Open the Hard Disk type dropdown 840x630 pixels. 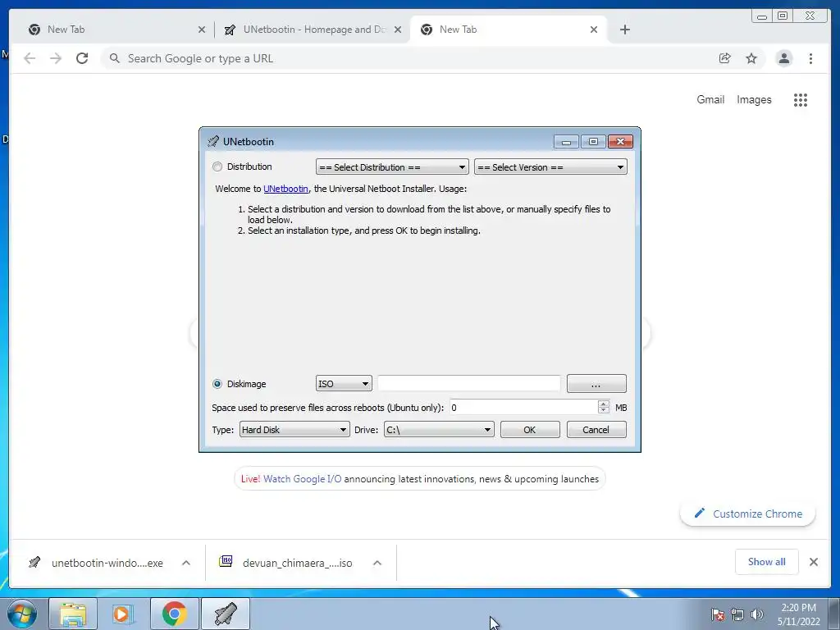point(294,430)
